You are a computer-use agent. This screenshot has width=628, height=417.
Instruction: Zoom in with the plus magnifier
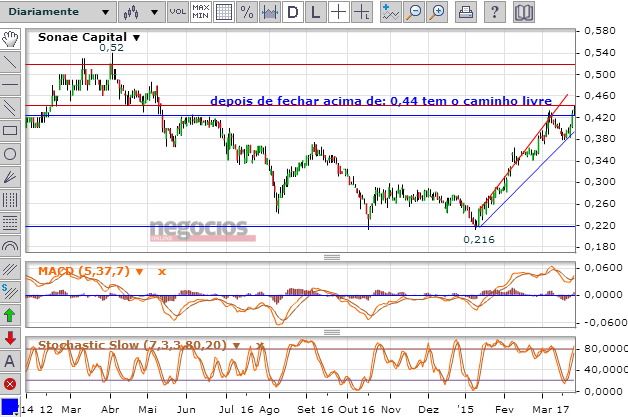437,12
